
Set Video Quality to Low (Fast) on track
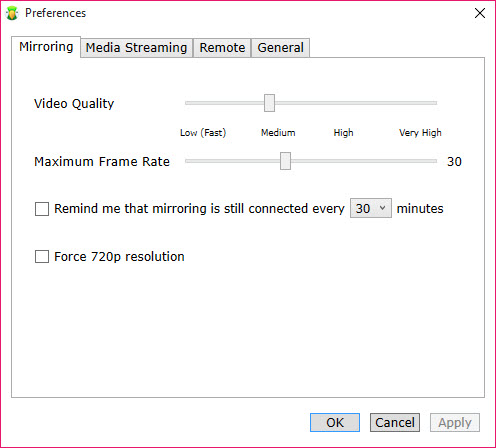(188, 103)
